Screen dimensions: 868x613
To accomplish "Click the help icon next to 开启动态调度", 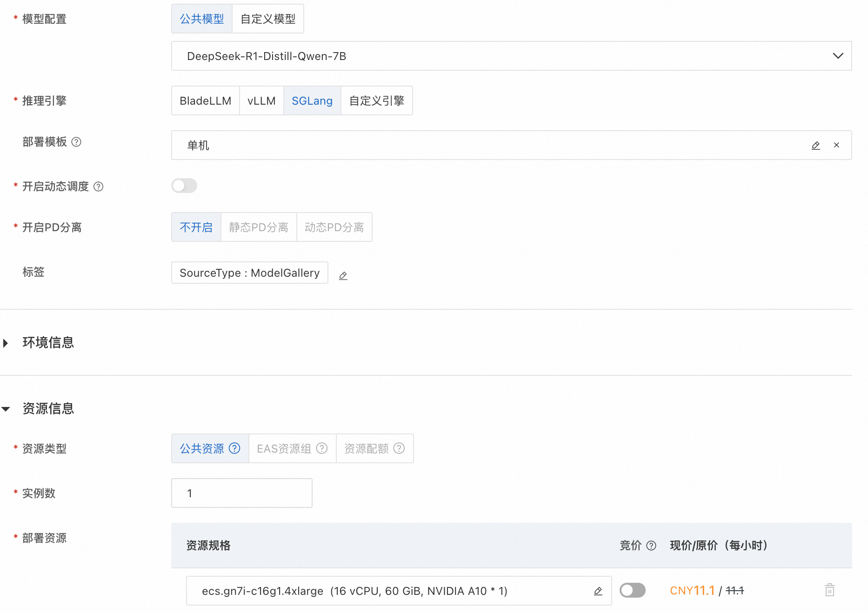I will (99, 187).
